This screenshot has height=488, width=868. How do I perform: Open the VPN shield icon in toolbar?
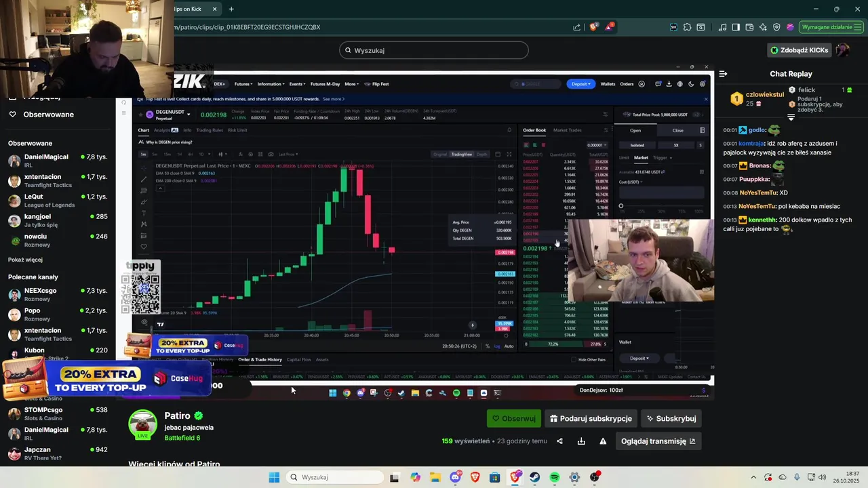[776, 27]
